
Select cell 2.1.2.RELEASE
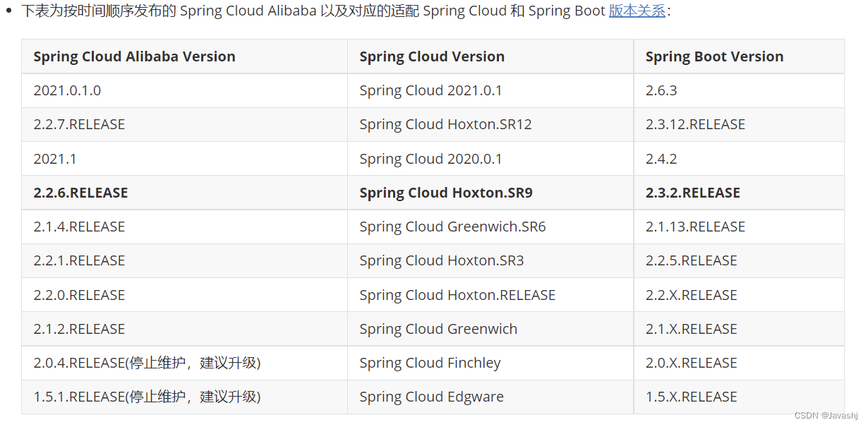click(184, 329)
